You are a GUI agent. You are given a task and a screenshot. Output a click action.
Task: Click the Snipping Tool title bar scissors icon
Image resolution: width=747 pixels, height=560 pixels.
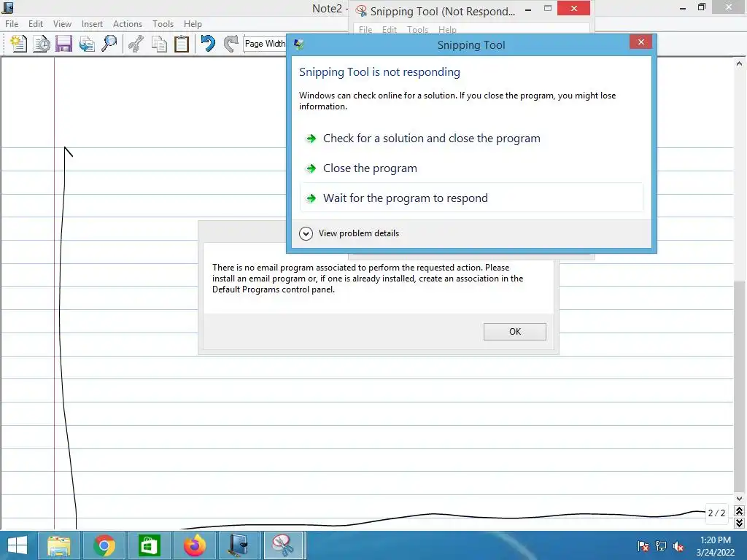[x=361, y=10]
